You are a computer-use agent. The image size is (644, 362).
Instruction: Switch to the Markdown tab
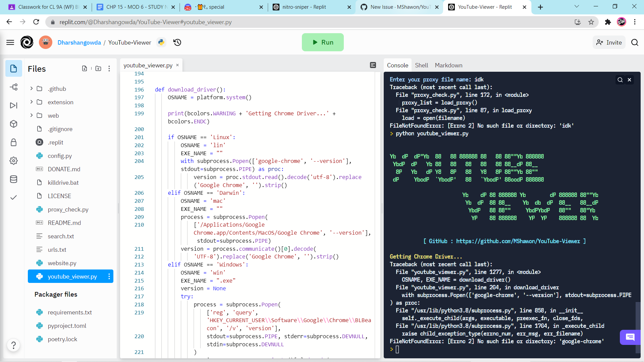coord(448,65)
